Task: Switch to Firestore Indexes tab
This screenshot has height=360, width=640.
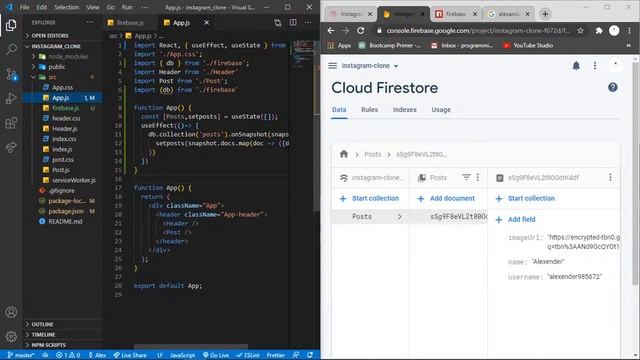Action: [x=404, y=110]
